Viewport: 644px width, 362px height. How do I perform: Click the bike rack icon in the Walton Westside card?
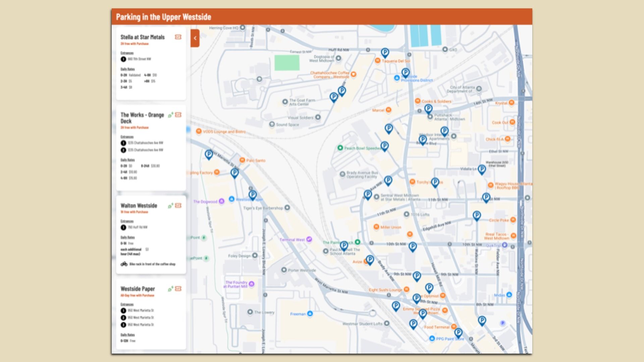pos(124,264)
